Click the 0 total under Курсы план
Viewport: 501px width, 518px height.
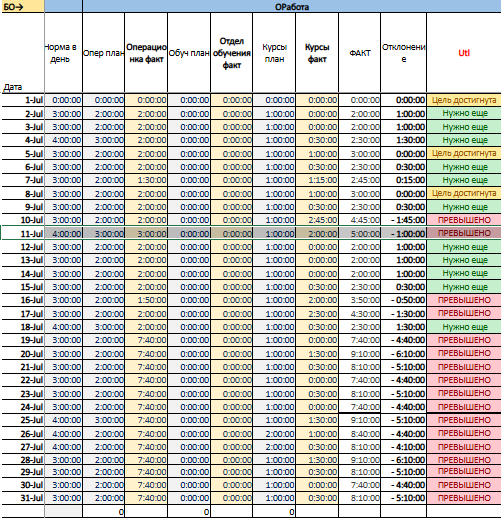274,511
